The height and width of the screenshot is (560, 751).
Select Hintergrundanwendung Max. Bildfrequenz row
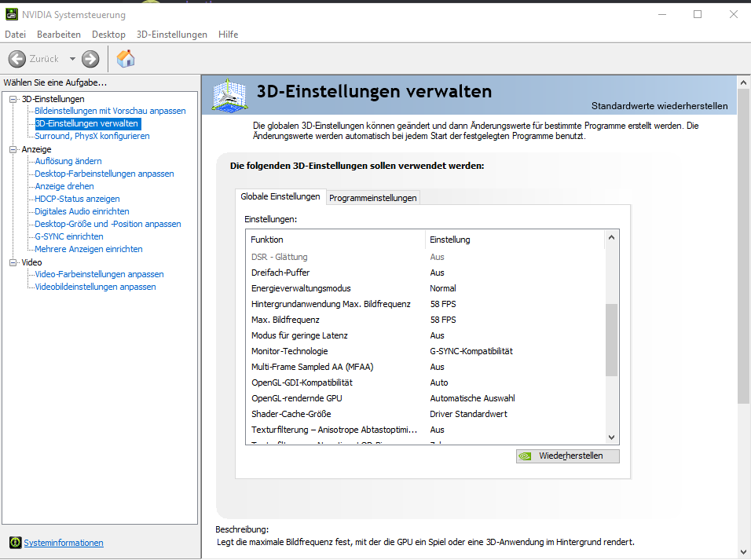425,304
